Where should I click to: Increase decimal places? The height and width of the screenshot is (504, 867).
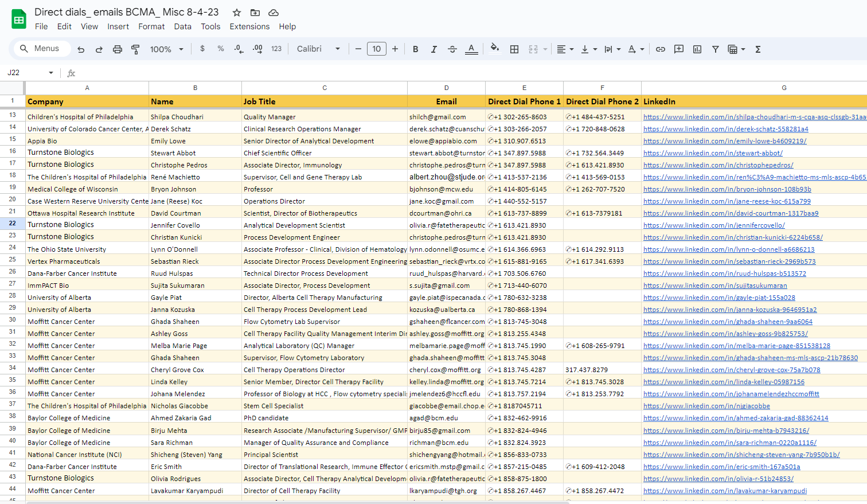click(x=257, y=49)
